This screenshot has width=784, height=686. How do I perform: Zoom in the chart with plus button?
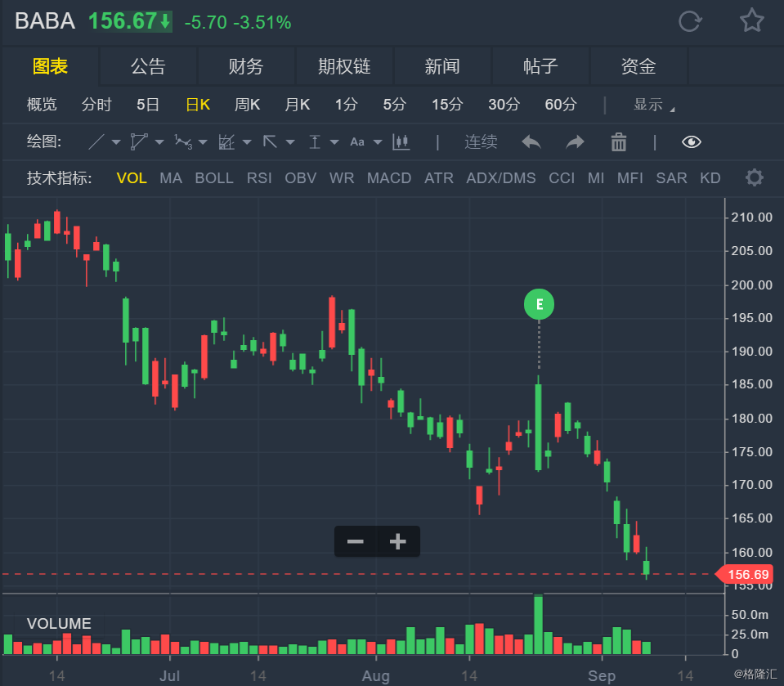tap(398, 541)
